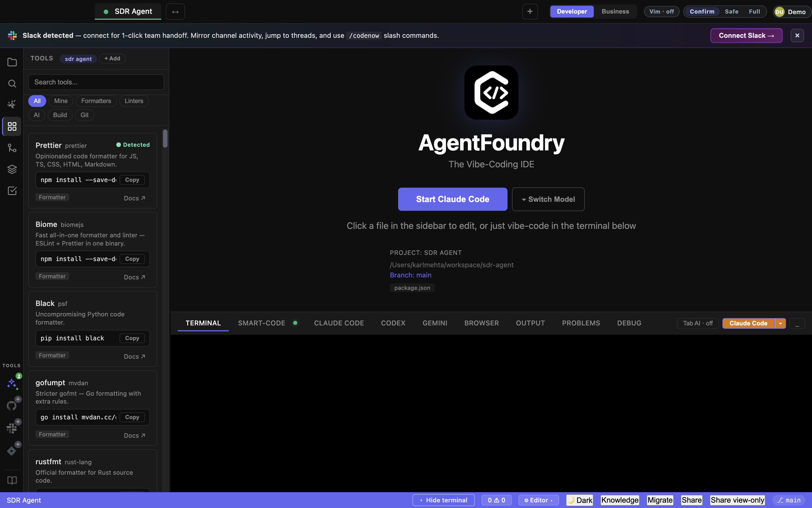Screen dimensions: 812x508
Task: Open the checklist tasks icon in the sidebar
Action: click(x=12, y=191)
